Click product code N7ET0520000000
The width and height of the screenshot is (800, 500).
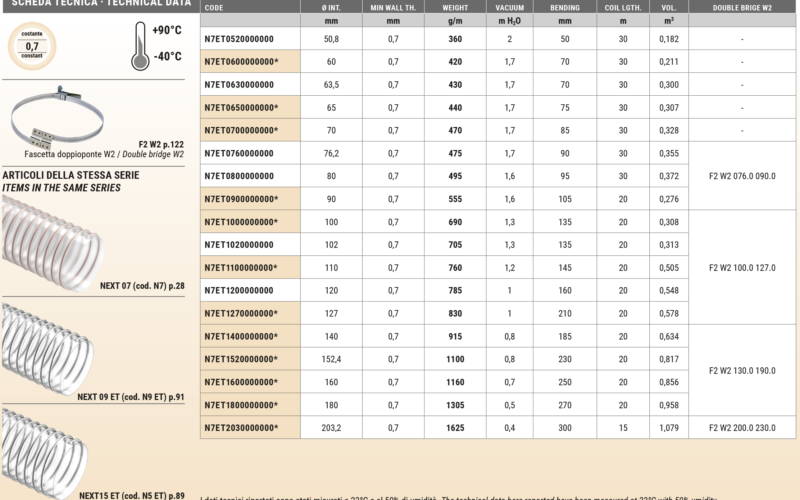coord(238,38)
